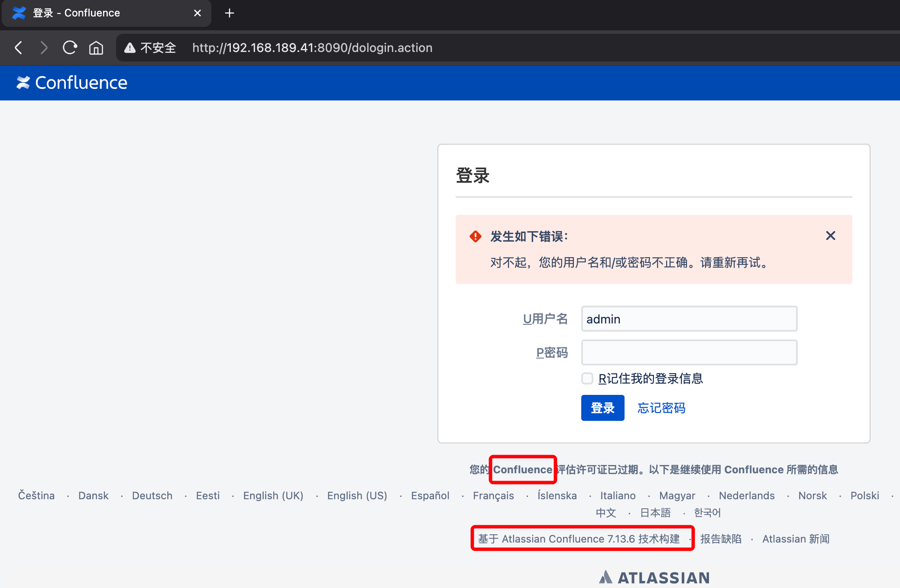Open the 忘记密码 link
This screenshot has width=900, height=588.
tap(661, 408)
